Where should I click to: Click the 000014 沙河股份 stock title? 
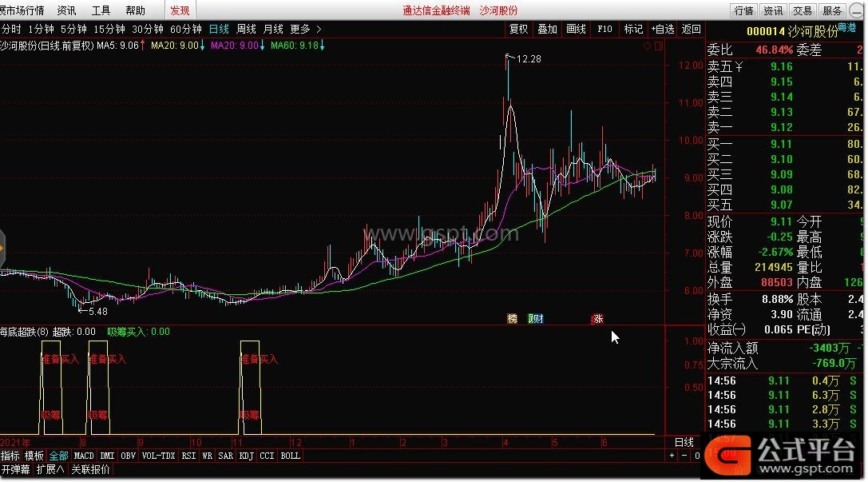(x=793, y=32)
